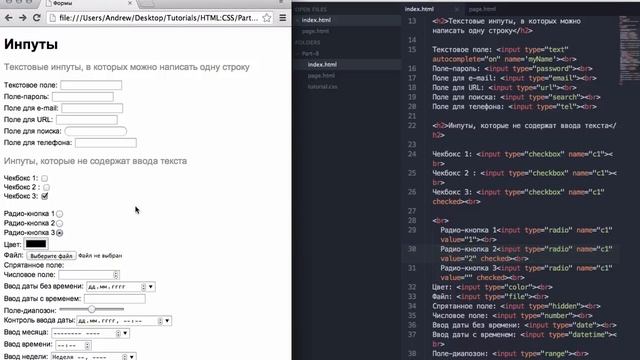Open the Ввод месяца dropdown arrow
640x360 pixels.
(125, 333)
